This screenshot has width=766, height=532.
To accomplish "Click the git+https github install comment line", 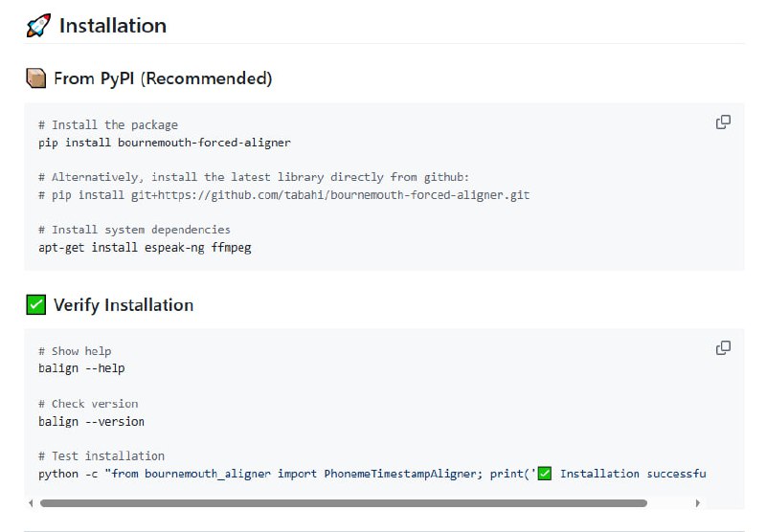I will [283, 195].
